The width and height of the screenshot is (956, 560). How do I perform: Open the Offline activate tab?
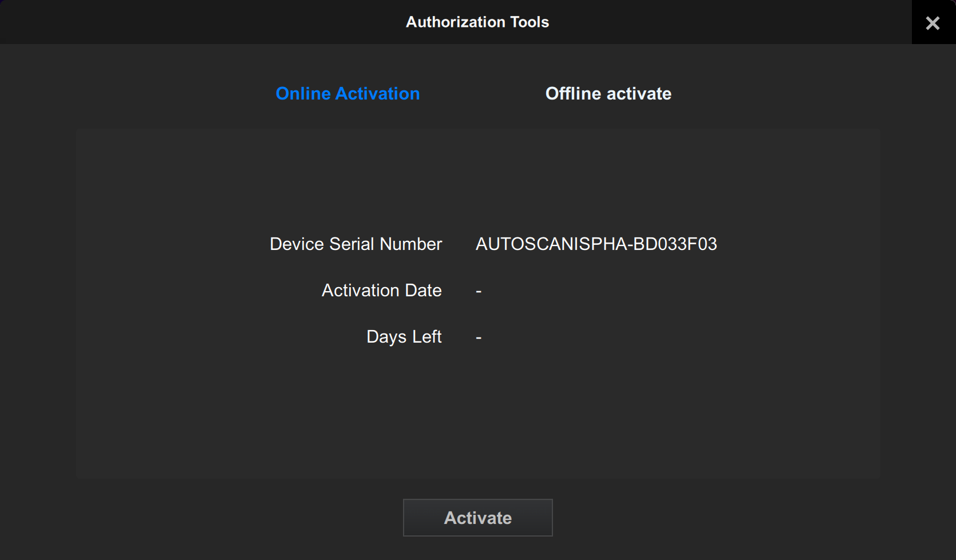coord(608,93)
